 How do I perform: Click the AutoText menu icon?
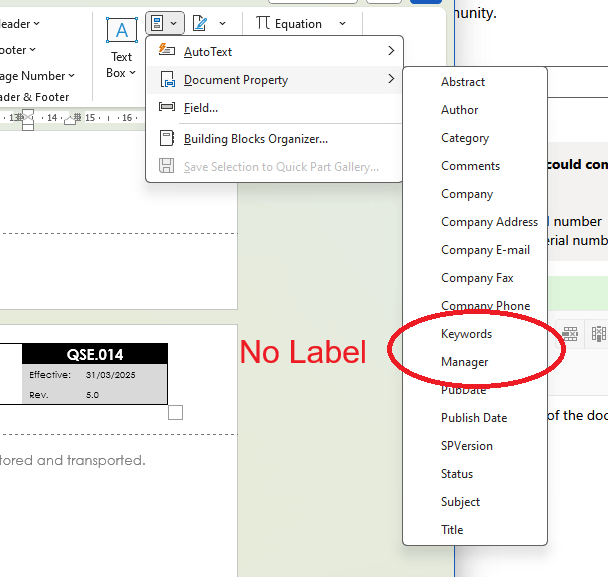click(x=167, y=50)
